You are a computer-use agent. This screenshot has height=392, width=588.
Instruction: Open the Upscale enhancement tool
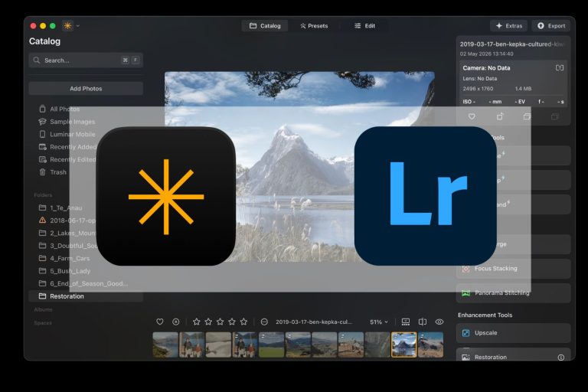514,333
